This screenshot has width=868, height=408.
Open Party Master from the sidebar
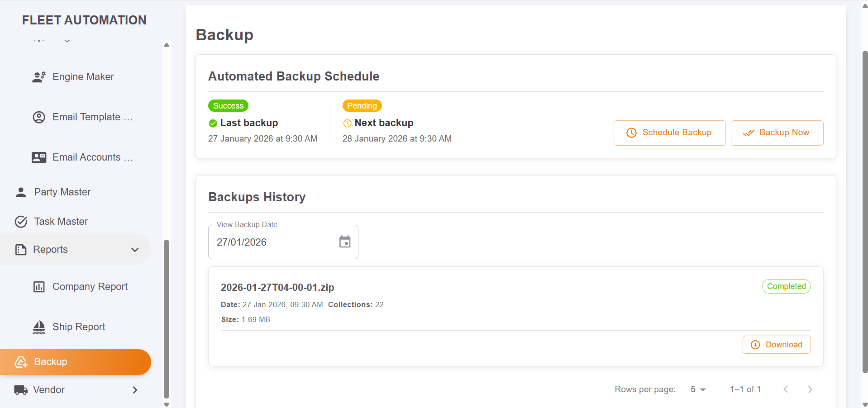[62, 192]
